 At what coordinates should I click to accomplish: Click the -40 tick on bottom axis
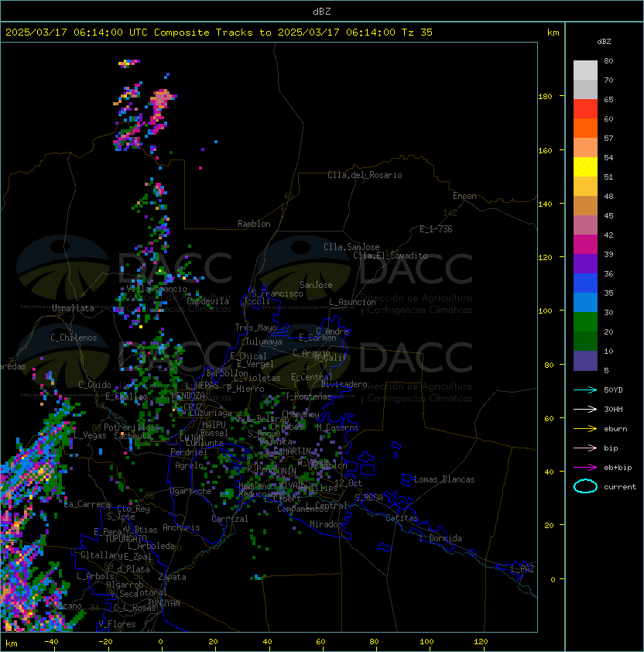pos(51,642)
